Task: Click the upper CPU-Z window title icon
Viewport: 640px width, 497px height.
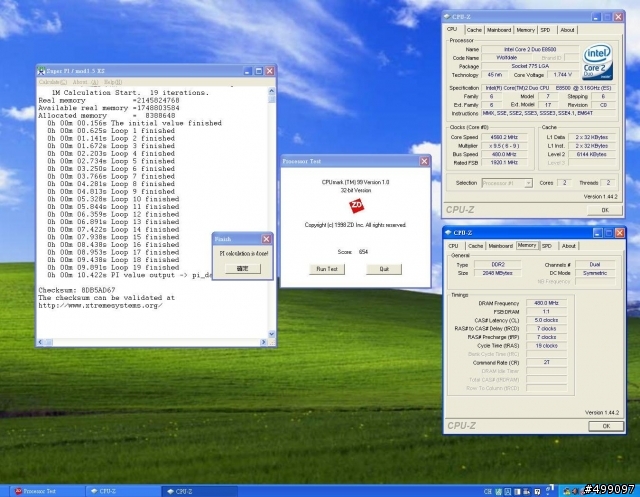Action: point(447,17)
